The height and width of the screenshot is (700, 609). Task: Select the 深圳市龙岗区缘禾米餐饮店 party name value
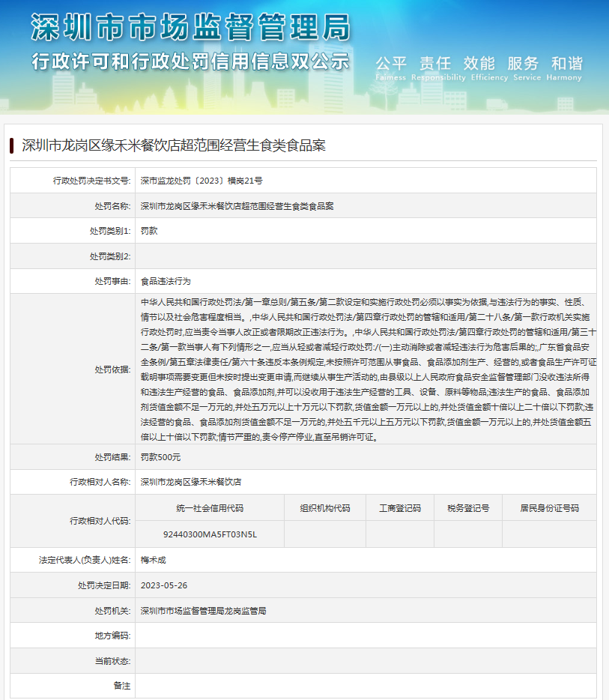click(191, 482)
